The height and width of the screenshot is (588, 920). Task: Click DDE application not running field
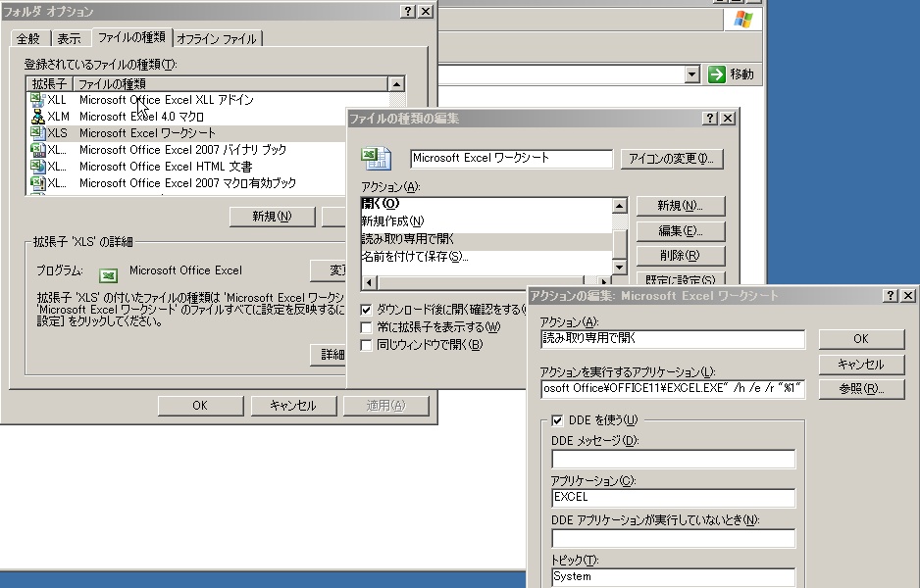[674, 538]
